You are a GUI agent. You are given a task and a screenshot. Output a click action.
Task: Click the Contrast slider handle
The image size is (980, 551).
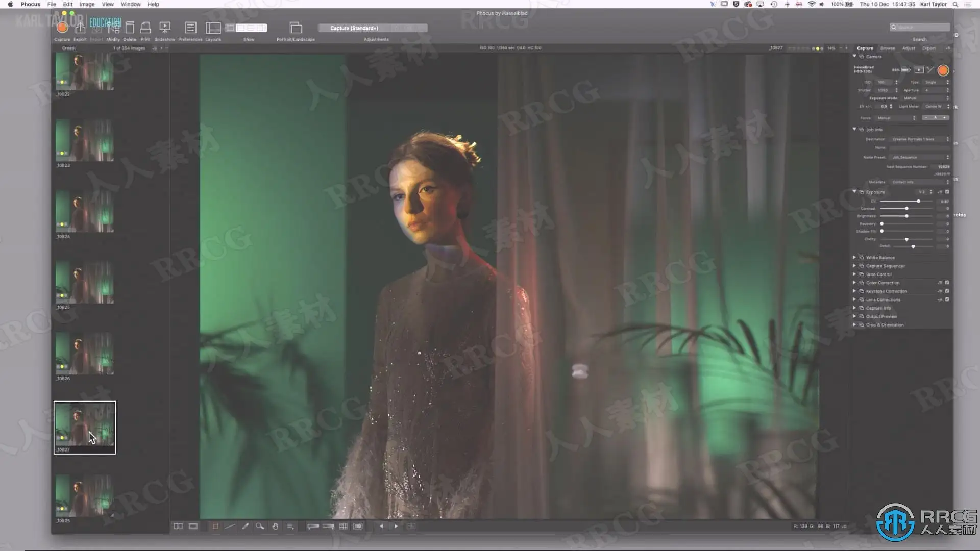tap(906, 208)
